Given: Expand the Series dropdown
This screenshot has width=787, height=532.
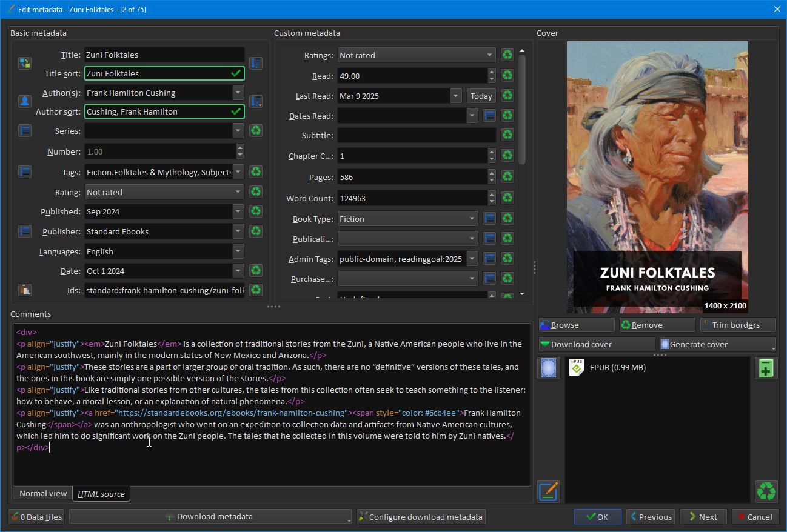Looking at the screenshot, I should (238, 131).
